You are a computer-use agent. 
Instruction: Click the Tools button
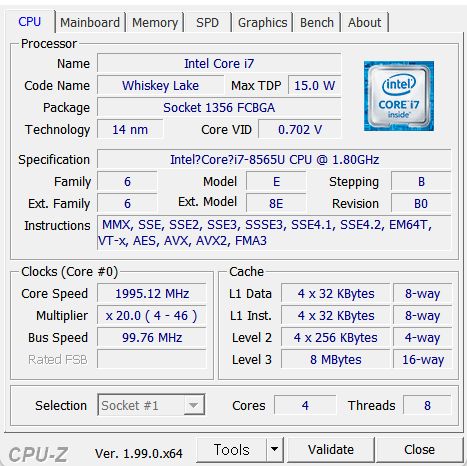click(231, 449)
